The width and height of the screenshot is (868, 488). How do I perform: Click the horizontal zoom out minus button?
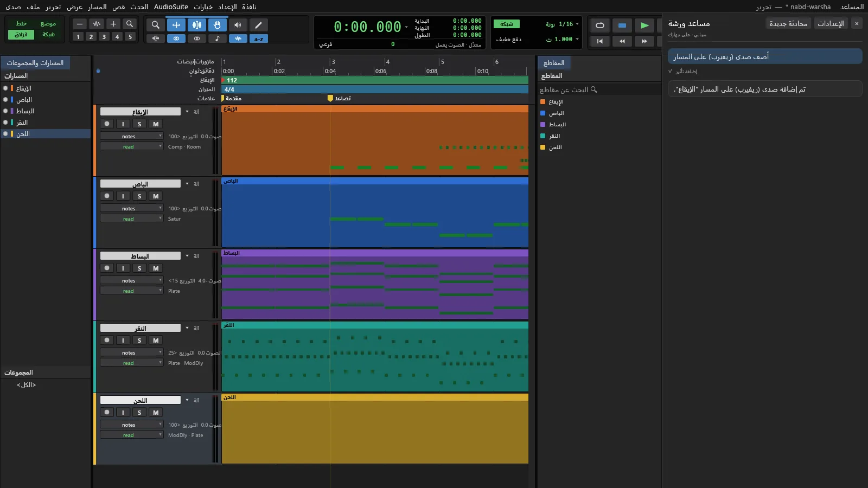click(x=80, y=24)
